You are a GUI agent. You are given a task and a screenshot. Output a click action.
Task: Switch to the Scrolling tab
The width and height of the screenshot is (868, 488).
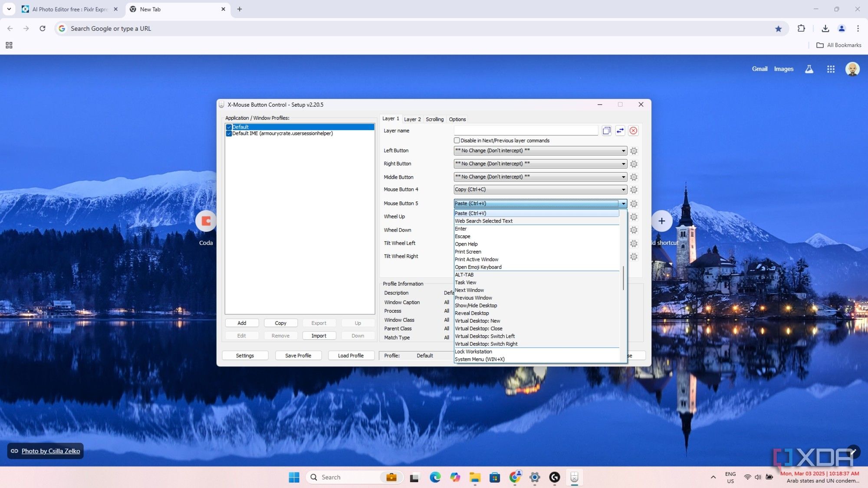coord(434,119)
